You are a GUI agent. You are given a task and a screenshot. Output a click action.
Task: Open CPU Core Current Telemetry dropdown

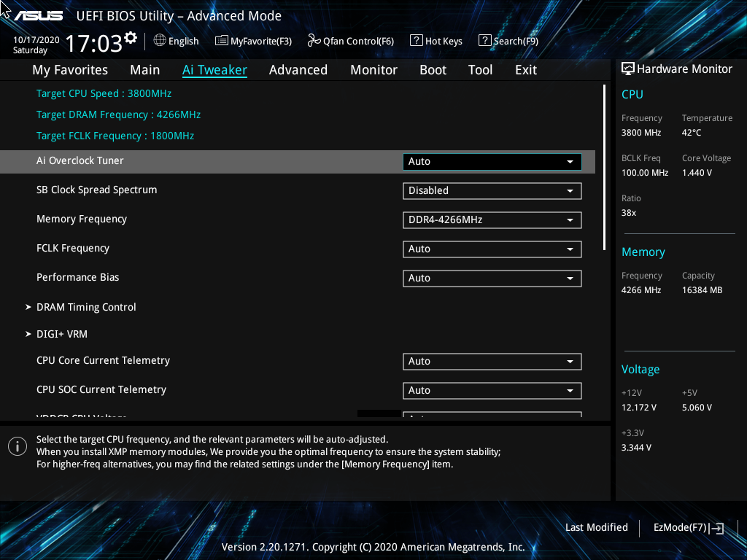(x=492, y=362)
